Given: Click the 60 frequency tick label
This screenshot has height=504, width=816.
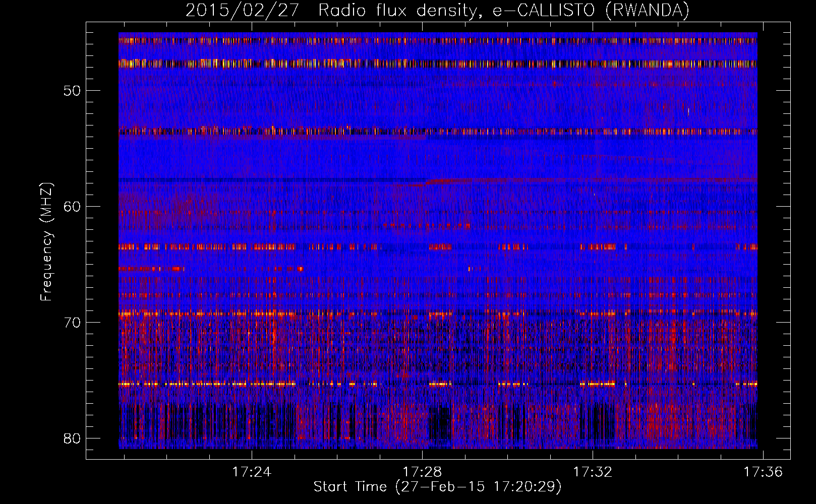Looking at the screenshot, I should tap(72, 207).
